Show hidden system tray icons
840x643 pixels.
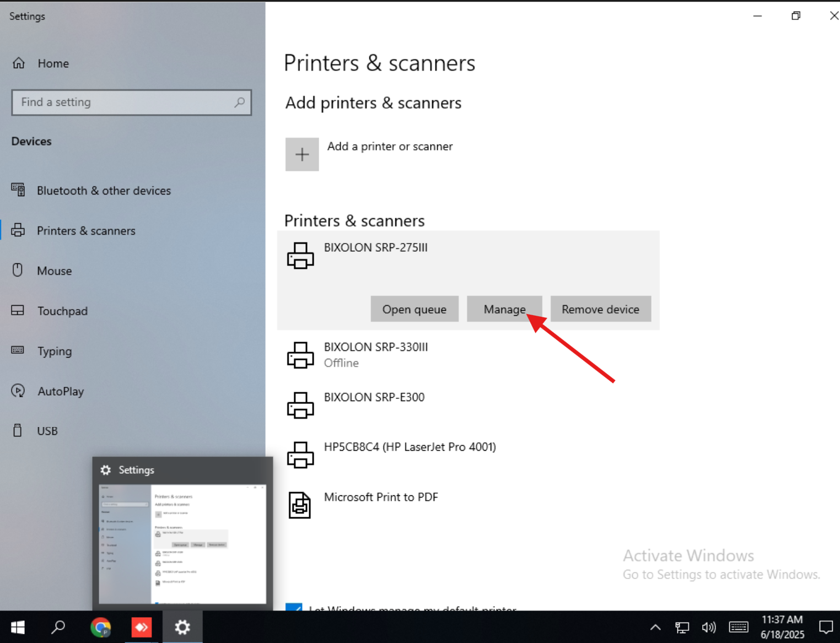655,627
